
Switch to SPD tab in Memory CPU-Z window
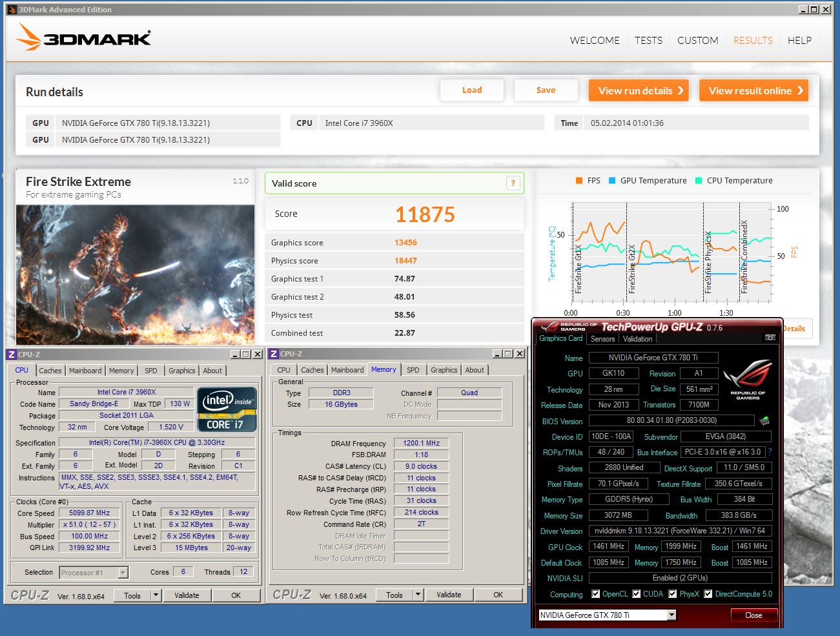tap(413, 370)
